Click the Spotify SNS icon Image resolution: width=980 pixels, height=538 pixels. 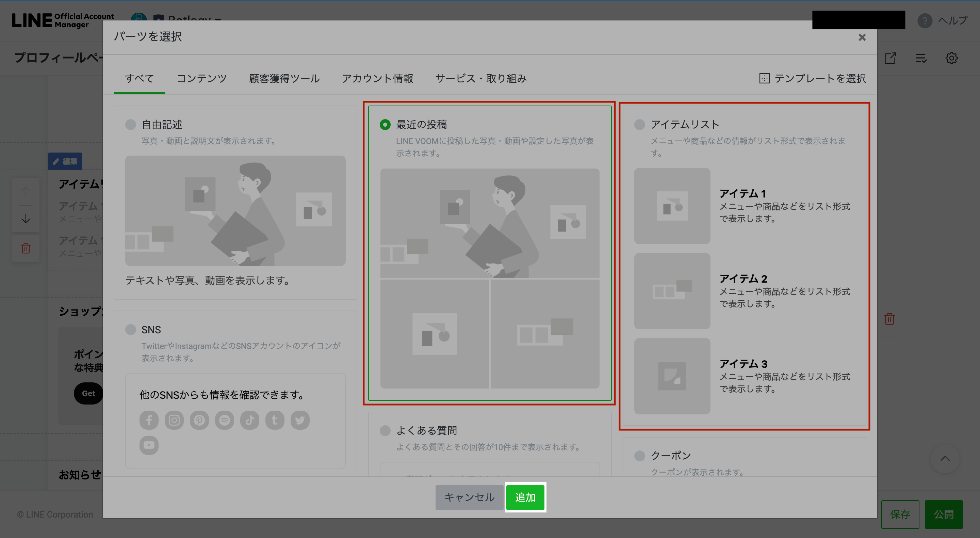pyautogui.click(x=225, y=420)
